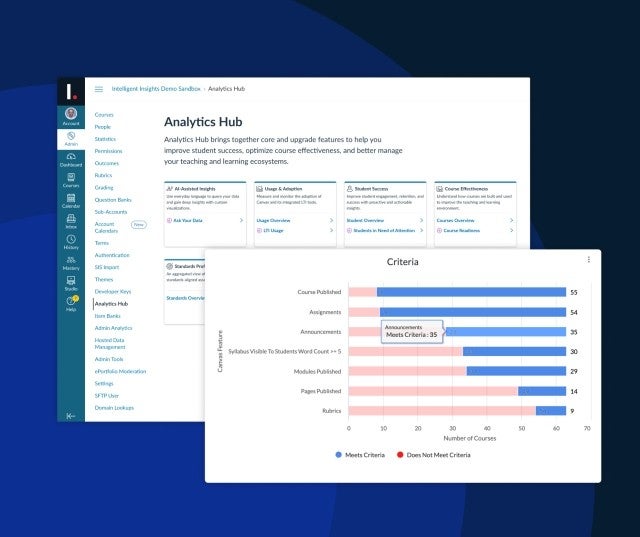Open the Inbox icon in the sidebar
This screenshot has width=640, height=537.
70,220
